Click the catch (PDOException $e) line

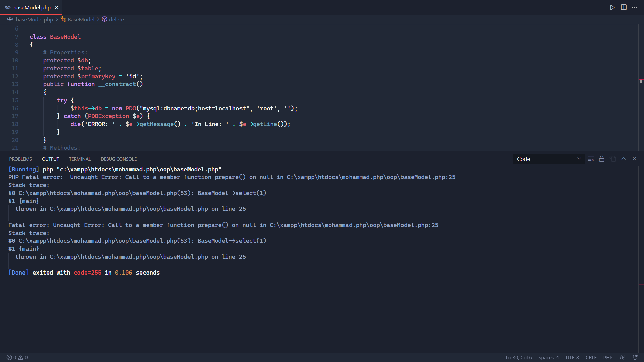pos(103,116)
